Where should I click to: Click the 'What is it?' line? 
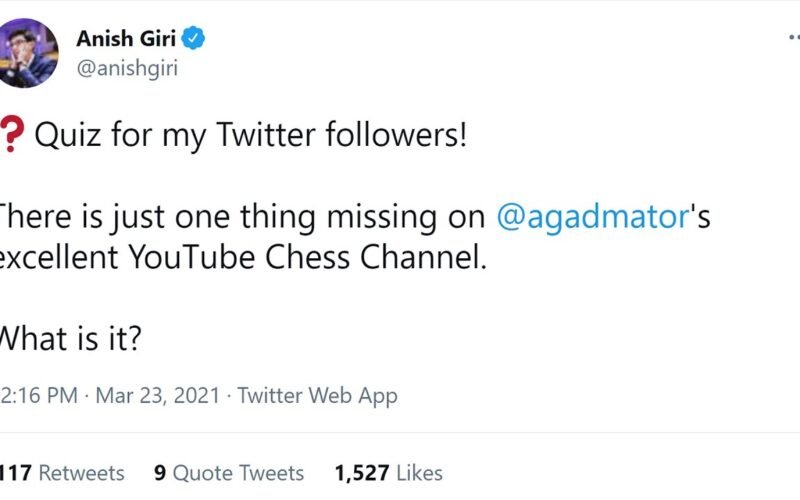pos(68,339)
